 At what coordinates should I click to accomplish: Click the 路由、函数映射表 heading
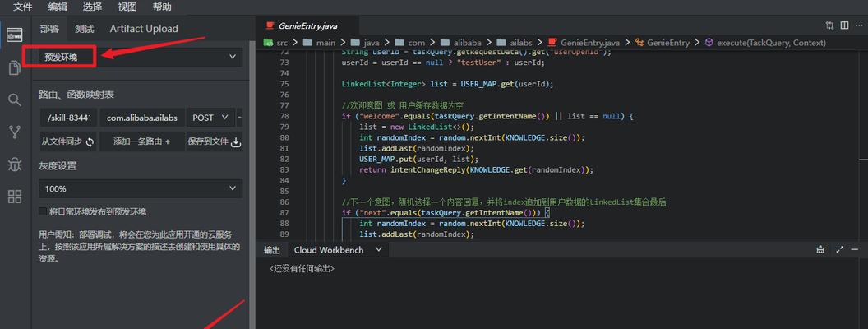(76, 95)
